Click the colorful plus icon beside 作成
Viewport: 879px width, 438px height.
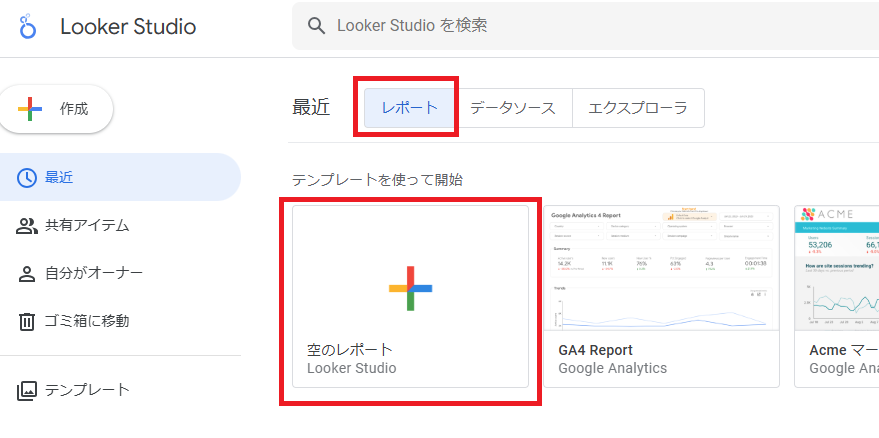pos(30,109)
